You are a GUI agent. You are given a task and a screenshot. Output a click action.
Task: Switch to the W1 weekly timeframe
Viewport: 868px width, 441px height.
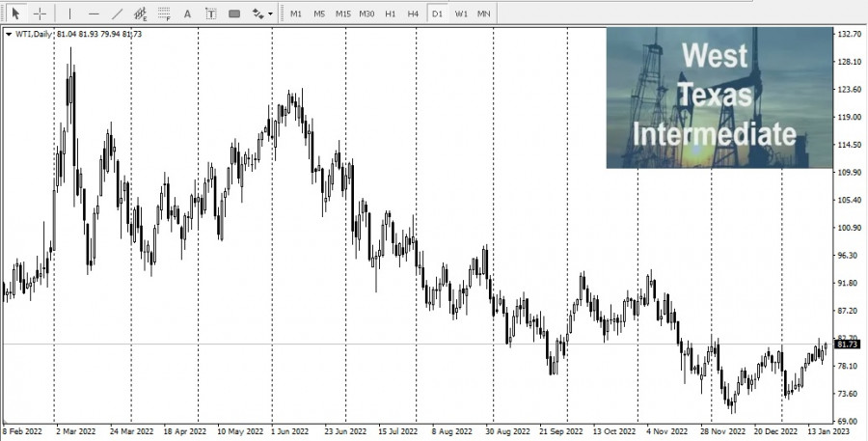pos(461,14)
